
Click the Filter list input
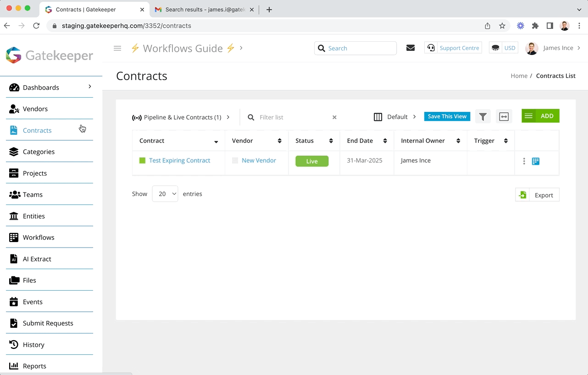294,117
